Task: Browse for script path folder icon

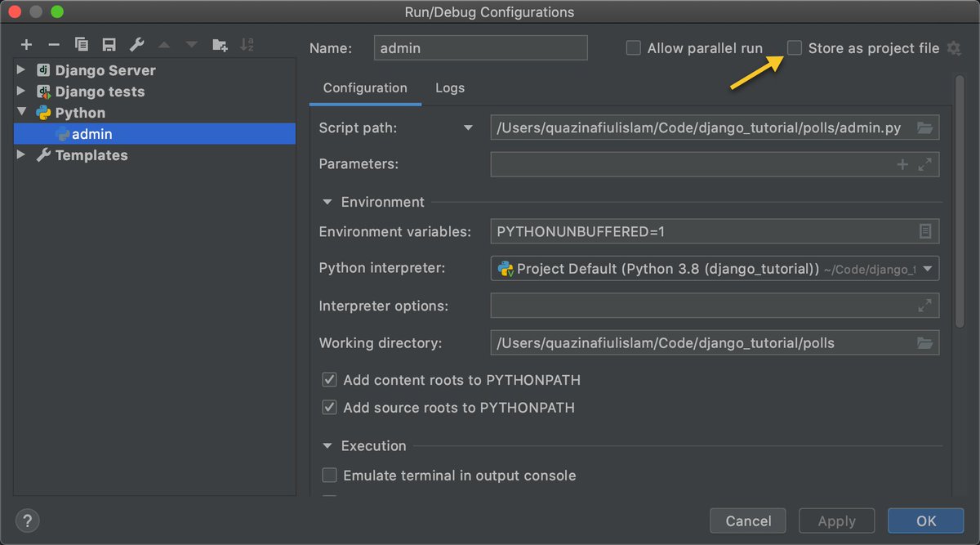Action: pos(924,127)
